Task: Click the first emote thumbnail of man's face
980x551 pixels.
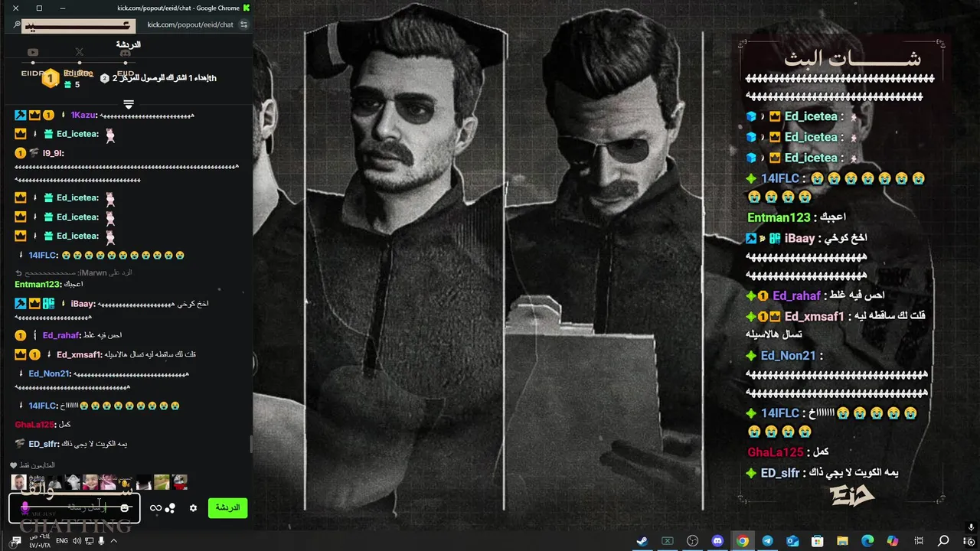Action: coord(18,482)
